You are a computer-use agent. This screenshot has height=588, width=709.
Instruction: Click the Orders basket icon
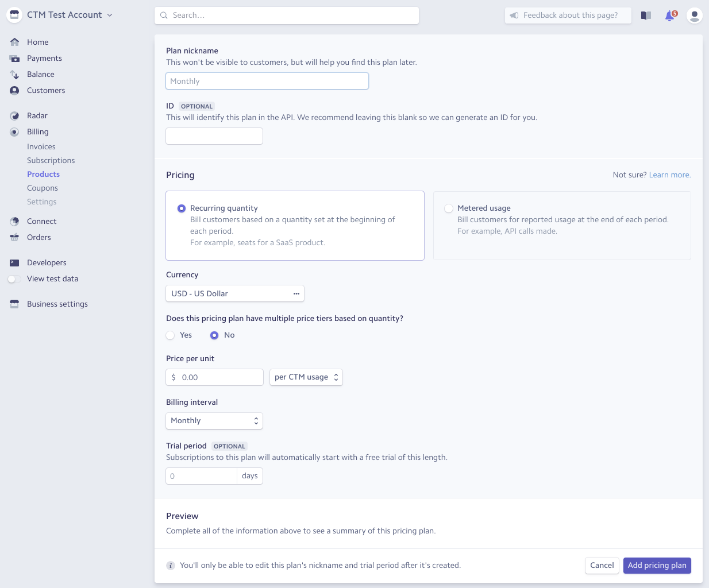point(14,238)
